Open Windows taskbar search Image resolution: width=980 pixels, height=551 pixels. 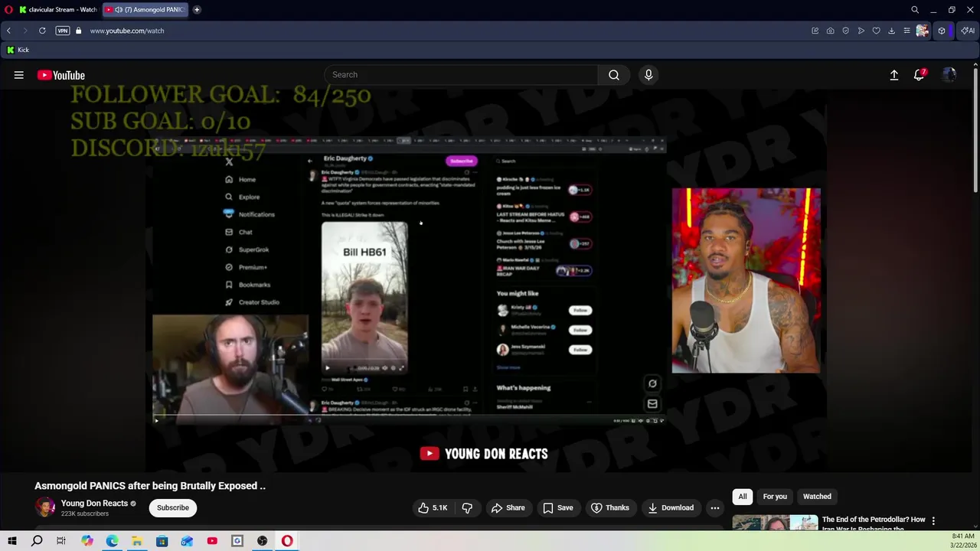37,541
